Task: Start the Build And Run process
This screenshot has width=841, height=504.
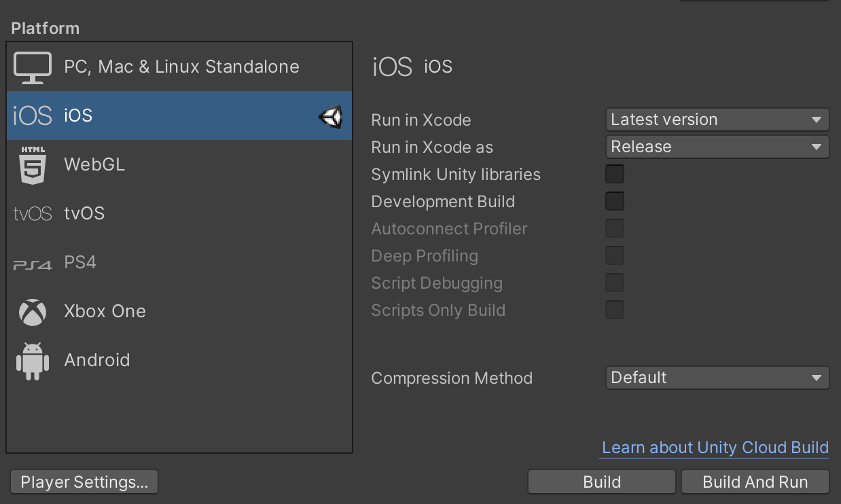Action: pos(755,482)
